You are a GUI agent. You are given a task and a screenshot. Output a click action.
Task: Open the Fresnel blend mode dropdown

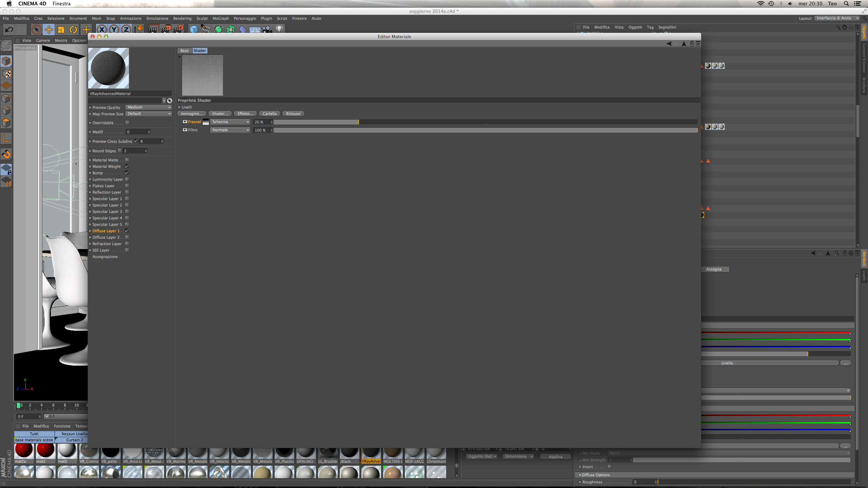[x=230, y=122]
